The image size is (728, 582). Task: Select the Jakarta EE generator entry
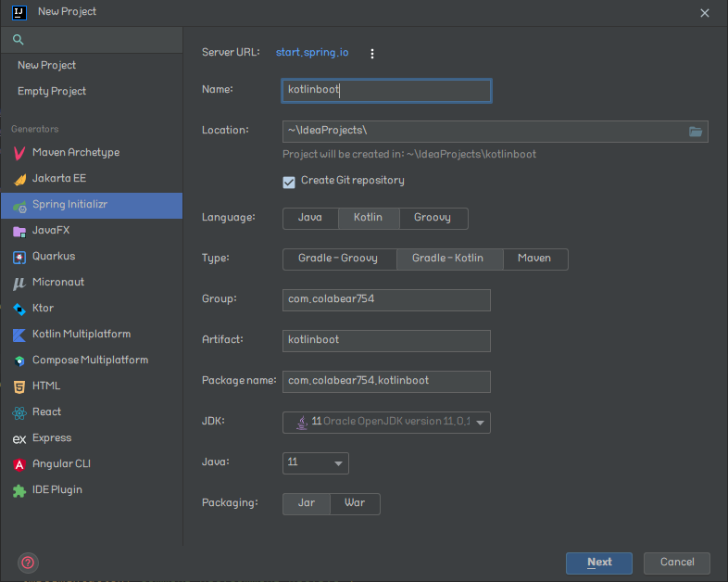(x=92, y=179)
